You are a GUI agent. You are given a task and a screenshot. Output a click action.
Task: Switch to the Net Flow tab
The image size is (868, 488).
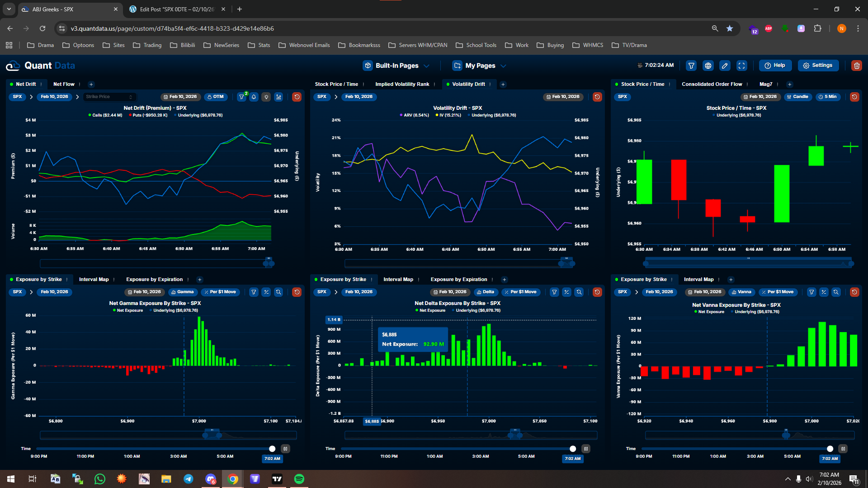click(64, 84)
